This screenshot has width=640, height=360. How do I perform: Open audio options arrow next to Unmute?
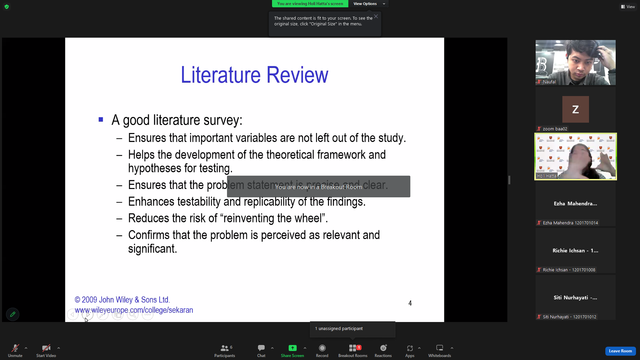[x=26, y=348]
